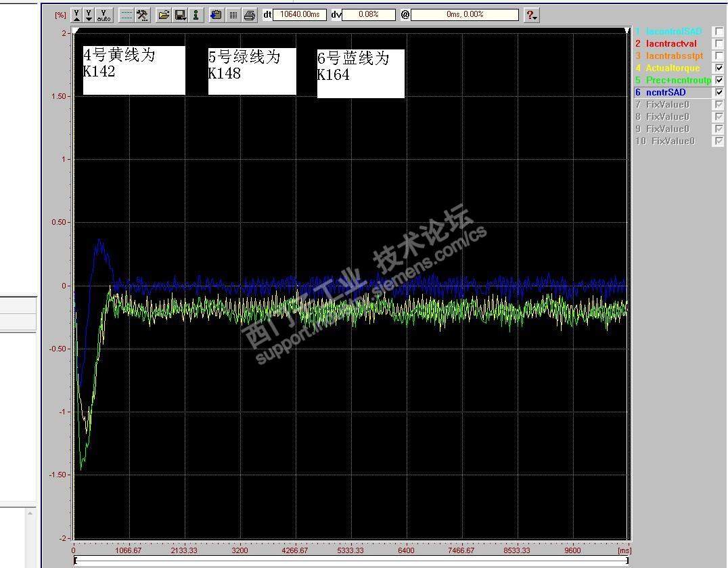Click the K142 yellow line annotation box

coord(134,70)
